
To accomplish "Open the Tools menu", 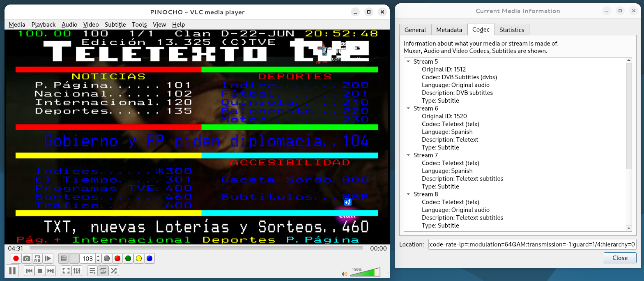I will [139, 25].
